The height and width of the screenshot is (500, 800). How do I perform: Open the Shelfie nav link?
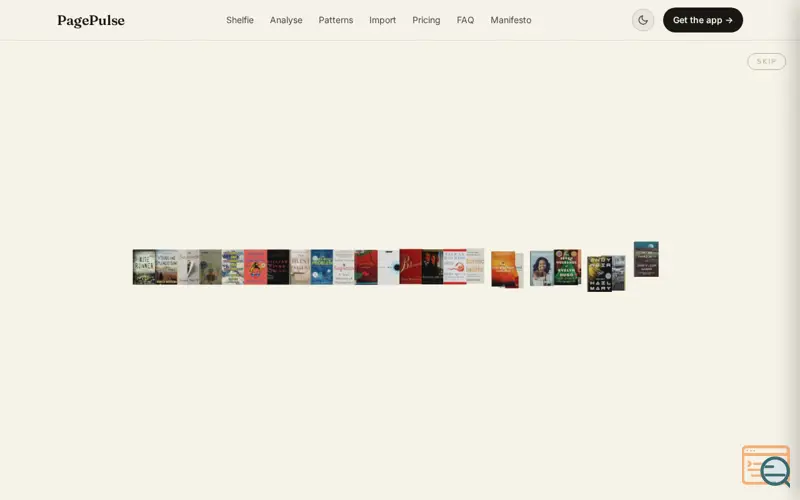tap(240, 20)
